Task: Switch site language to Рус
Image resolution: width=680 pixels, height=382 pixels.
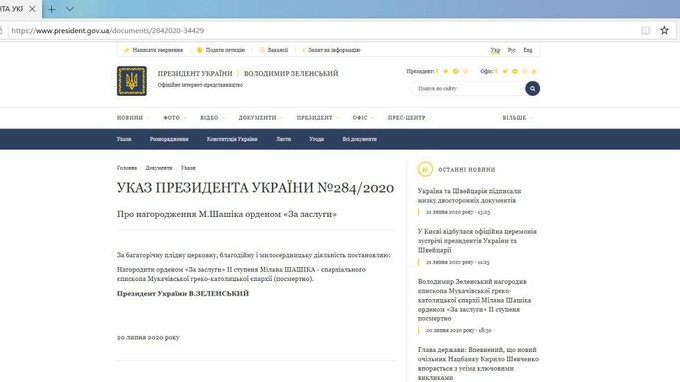Action: (512, 50)
